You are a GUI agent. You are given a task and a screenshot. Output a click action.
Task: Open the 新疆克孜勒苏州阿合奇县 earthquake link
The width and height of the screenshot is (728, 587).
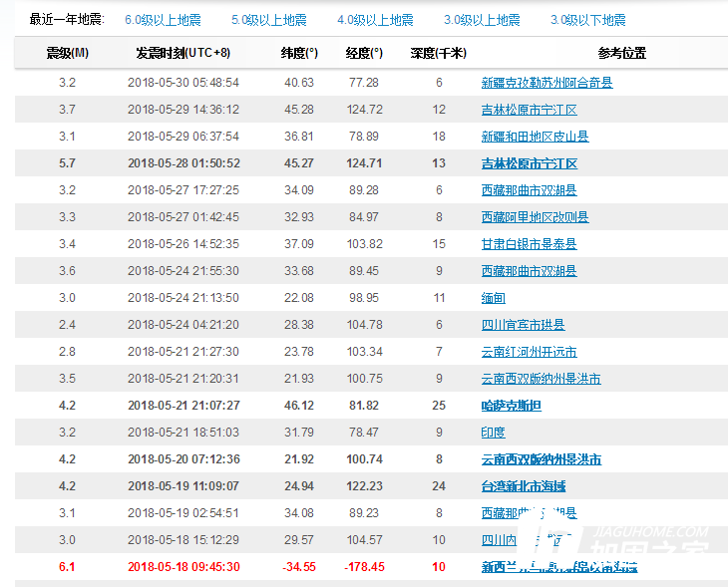click(x=546, y=83)
